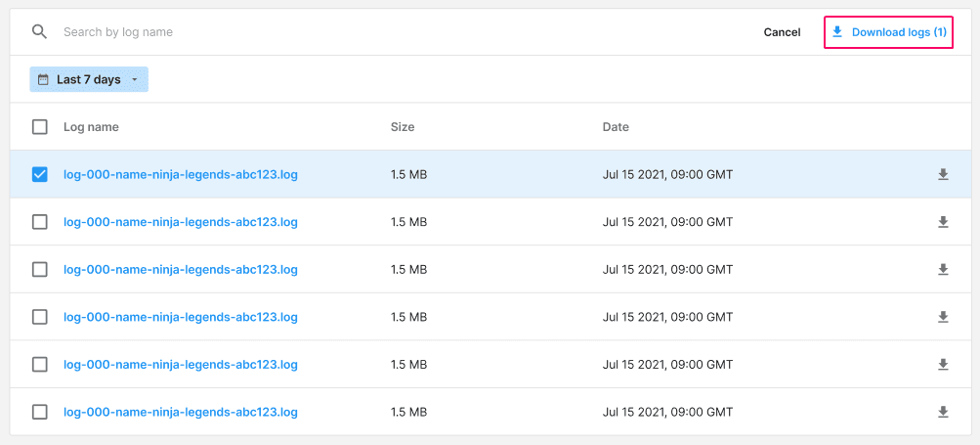The height and width of the screenshot is (445, 980).
Task: Check the second log row's checkbox
Action: tap(39, 222)
